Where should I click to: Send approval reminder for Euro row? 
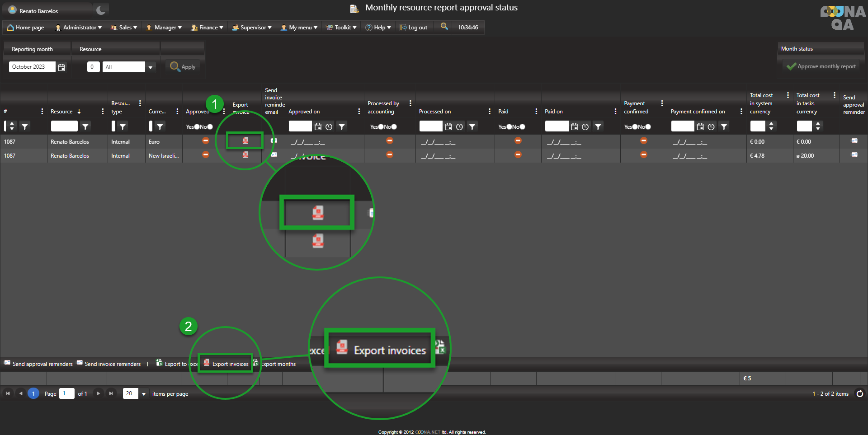854,141
